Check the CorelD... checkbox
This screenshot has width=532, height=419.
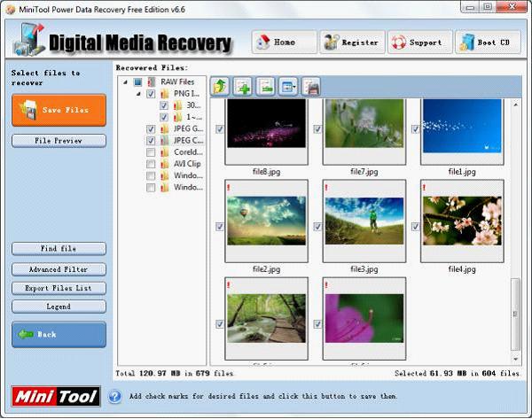click(151, 152)
